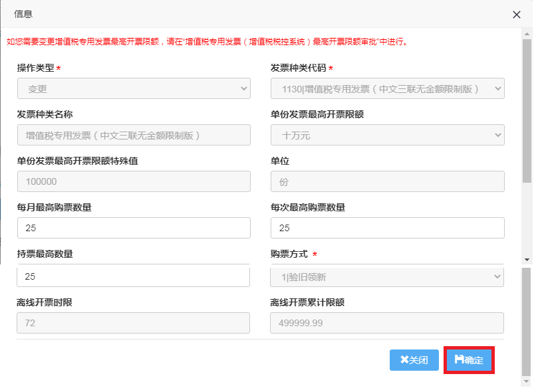Click the 单份发票最高开票限额 label
The image size is (536, 392).
[x=317, y=114]
